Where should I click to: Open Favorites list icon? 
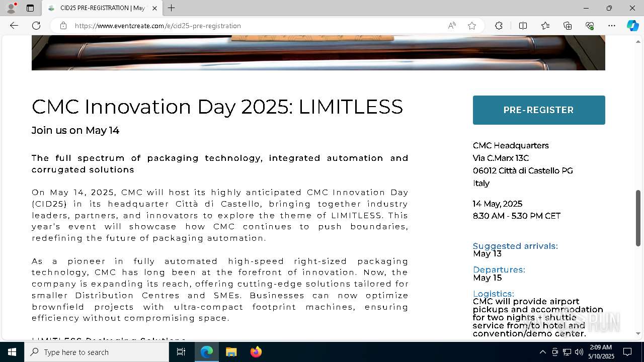pos(545,26)
